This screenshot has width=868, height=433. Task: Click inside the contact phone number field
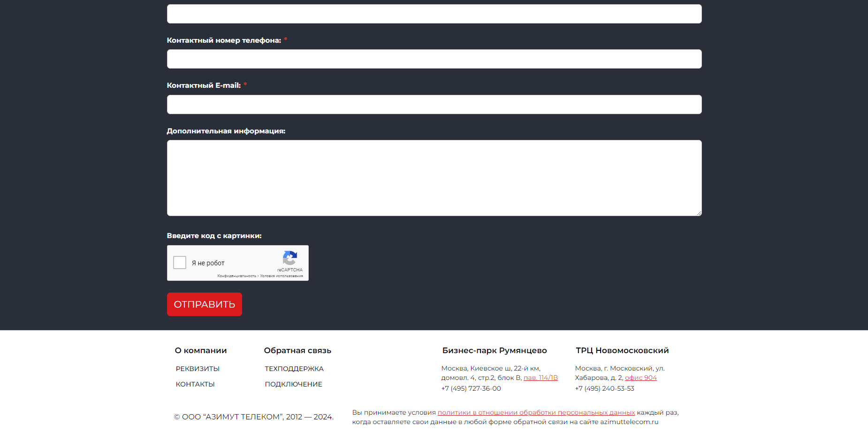pos(434,59)
